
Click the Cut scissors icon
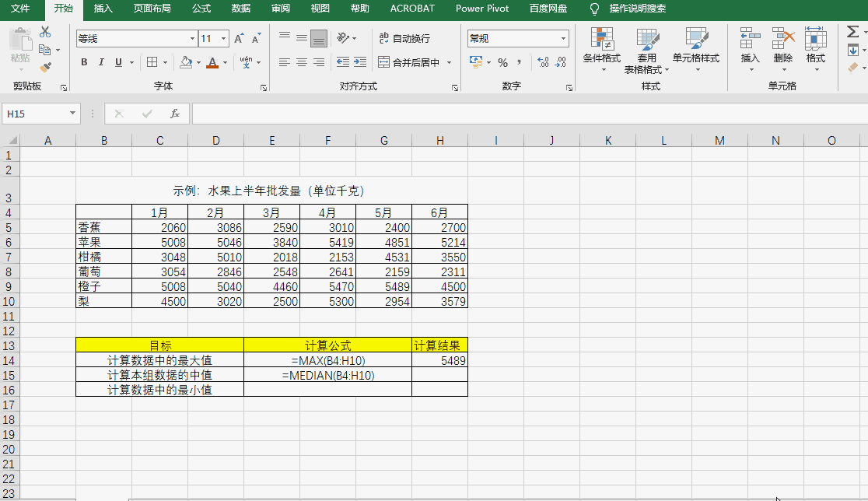click(x=45, y=32)
